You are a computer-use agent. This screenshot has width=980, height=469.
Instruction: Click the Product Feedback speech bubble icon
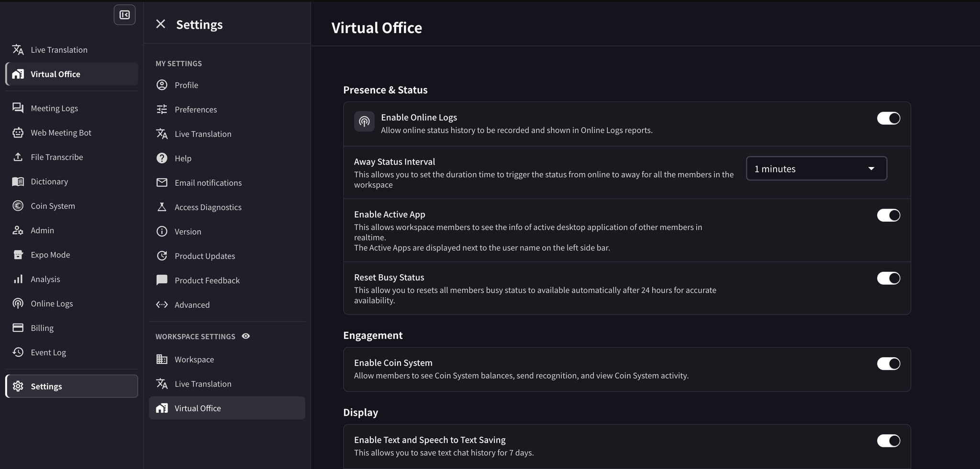pos(162,280)
